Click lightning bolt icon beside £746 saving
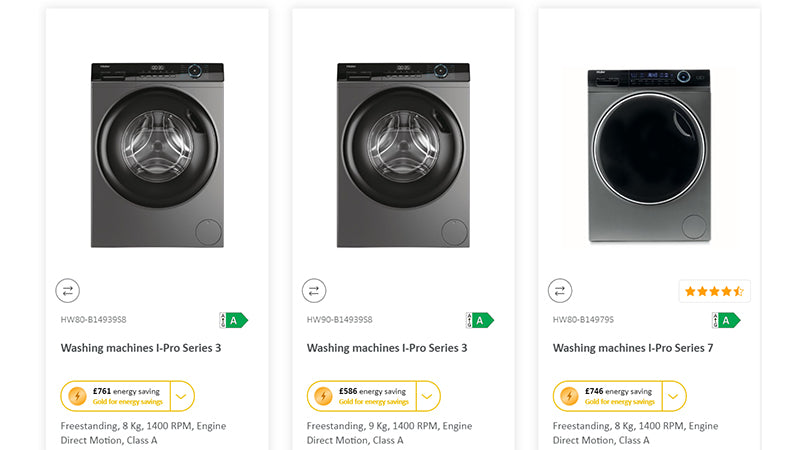 tap(569, 396)
